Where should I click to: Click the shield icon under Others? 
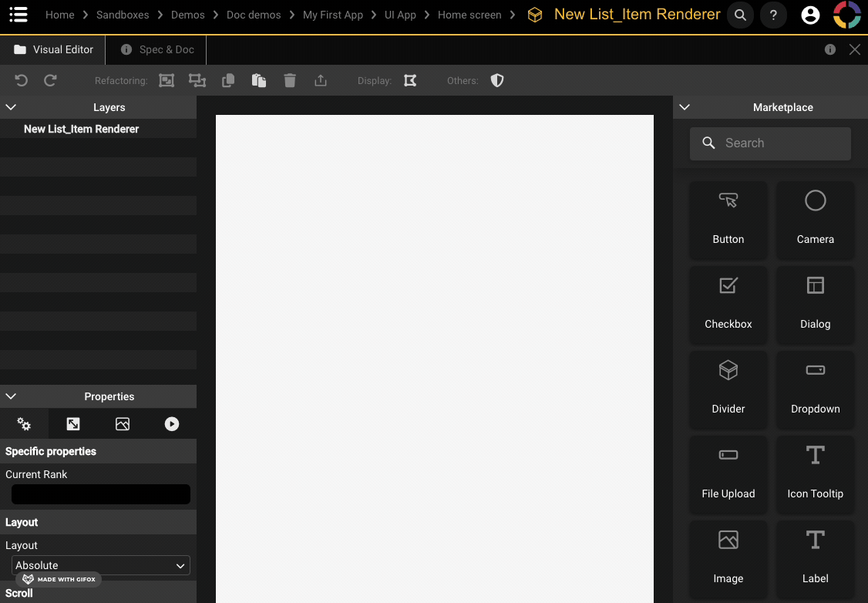click(497, 80)
